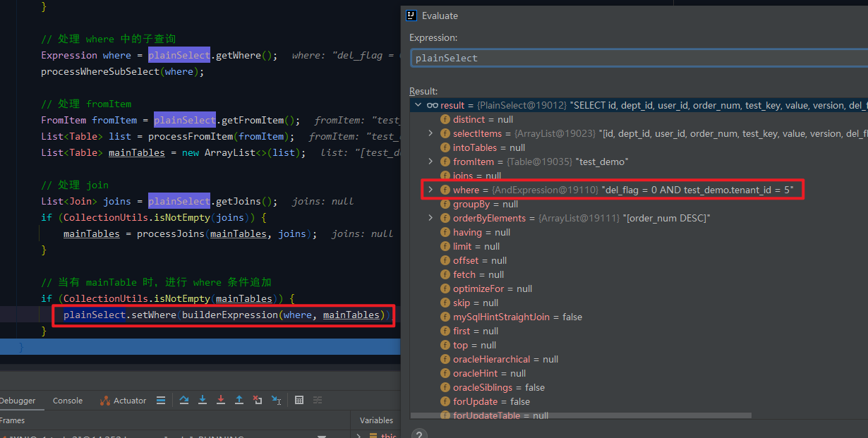Click the Evaluate dialog horizontal scrollbar
Screen dimensions: 868x438
click(x=580, y=415)
